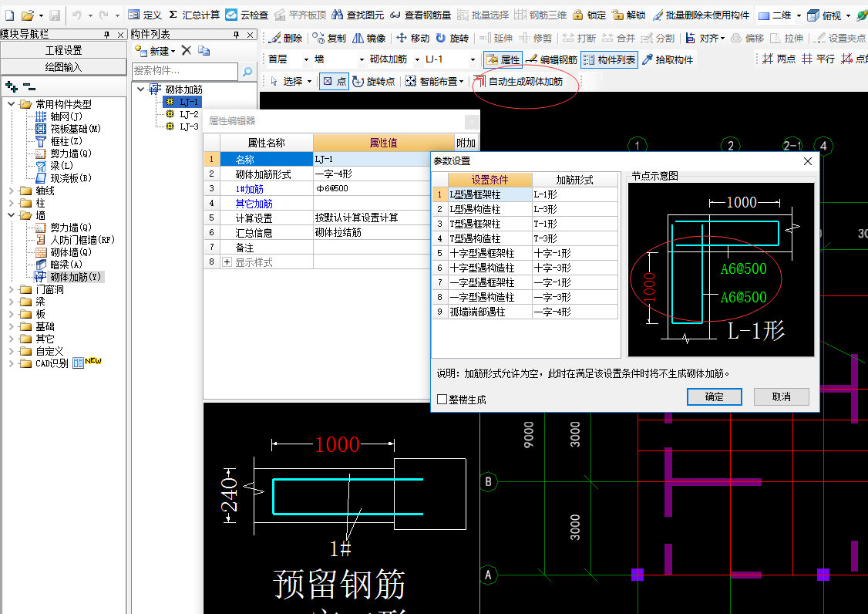
Task: Click 取消 in the 参数设置 dialog
Action: (x=782, y=396)
